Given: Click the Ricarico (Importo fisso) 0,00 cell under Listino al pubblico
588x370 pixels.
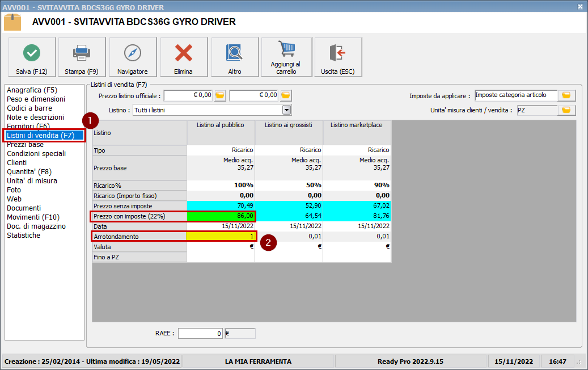Looking at the screenshot, I should coord(221,196).
